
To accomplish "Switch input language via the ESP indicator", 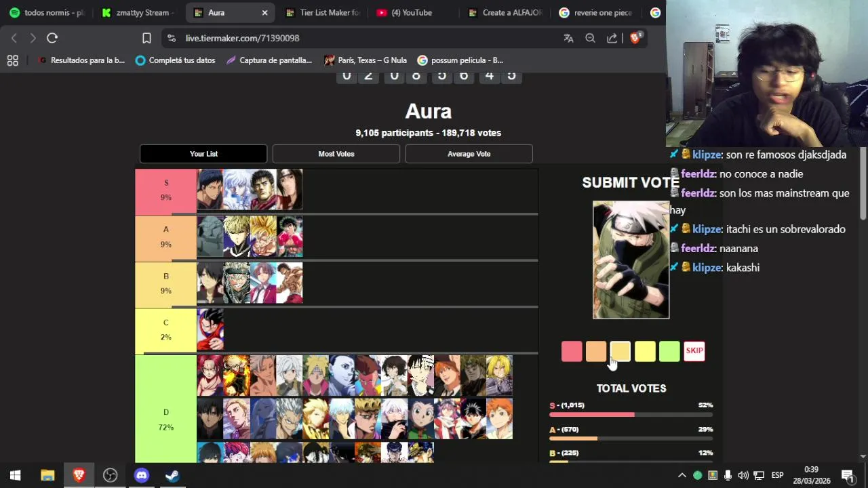I will (777, 475).
